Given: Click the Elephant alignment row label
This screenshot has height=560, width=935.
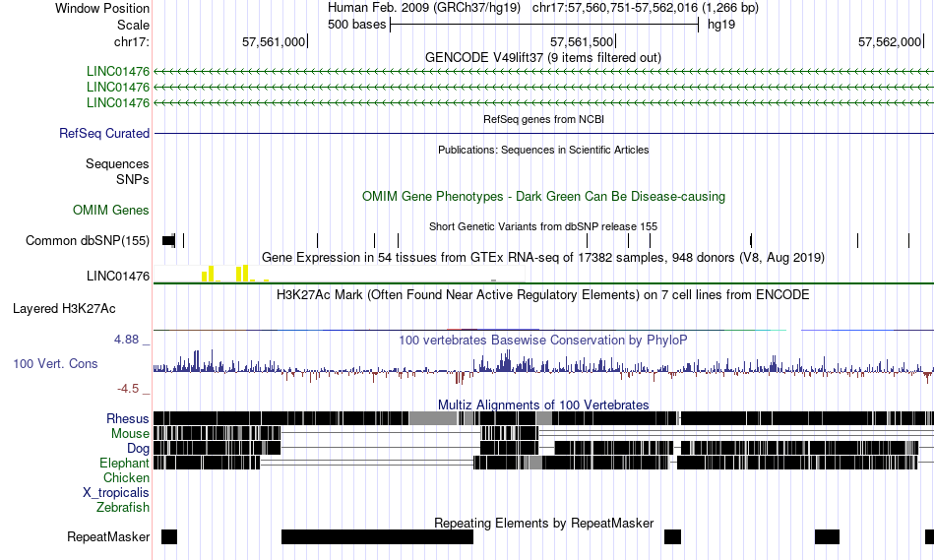Looking at the screenshot, I should pos(125,464).
